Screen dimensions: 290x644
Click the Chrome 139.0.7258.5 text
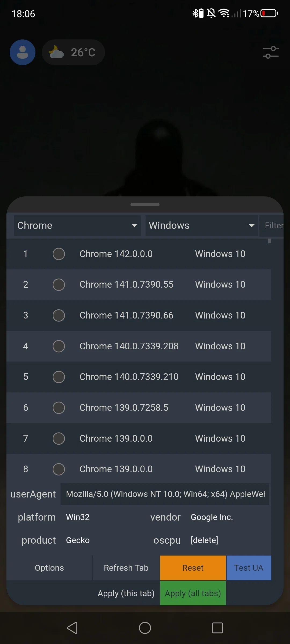point(124,408)
